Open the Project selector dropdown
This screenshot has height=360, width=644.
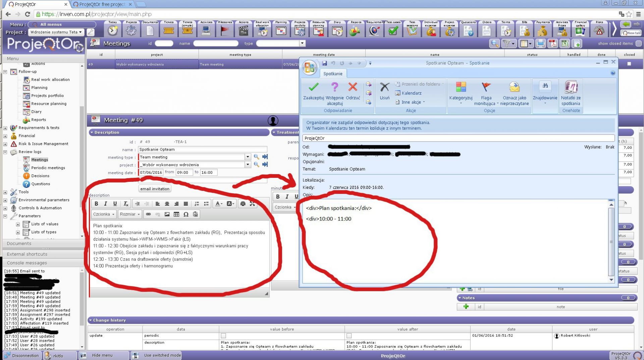click(56, 32)
